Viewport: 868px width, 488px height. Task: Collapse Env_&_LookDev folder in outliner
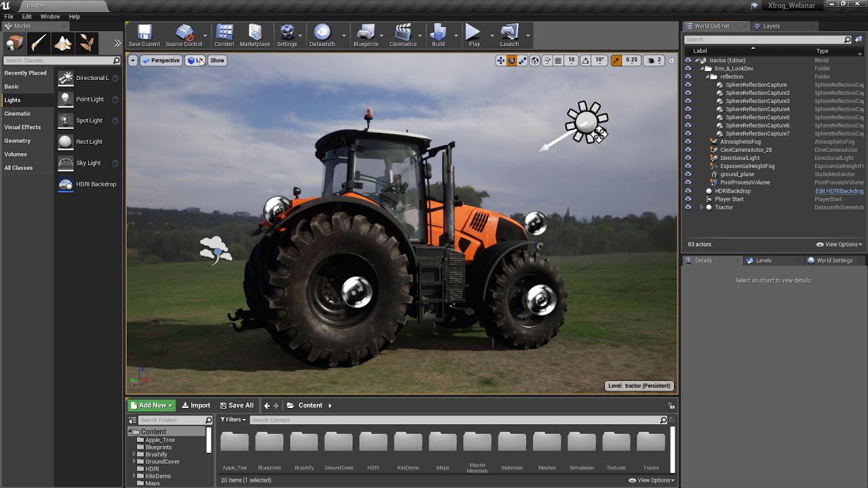click(701, 68)
